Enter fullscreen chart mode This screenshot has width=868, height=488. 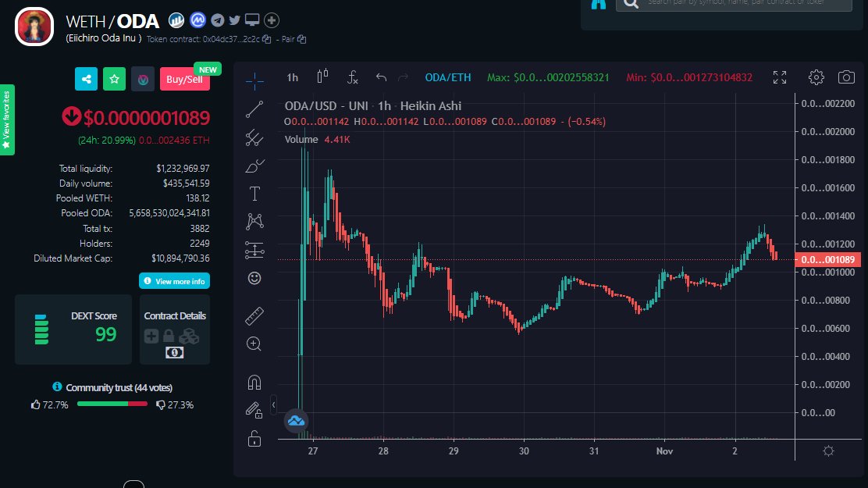coord(780,77)
